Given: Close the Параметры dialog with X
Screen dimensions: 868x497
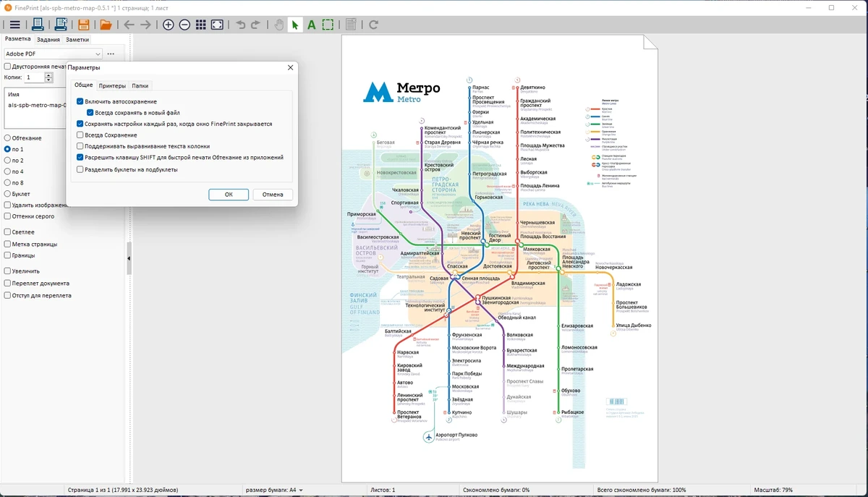Looking at the screenshot, I should point(291,67).
